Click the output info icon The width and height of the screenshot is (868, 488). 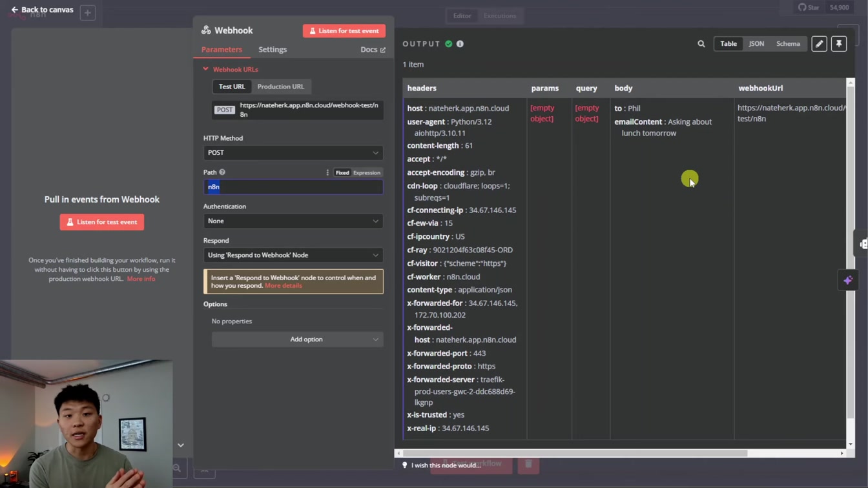click(x=460, y=44)
